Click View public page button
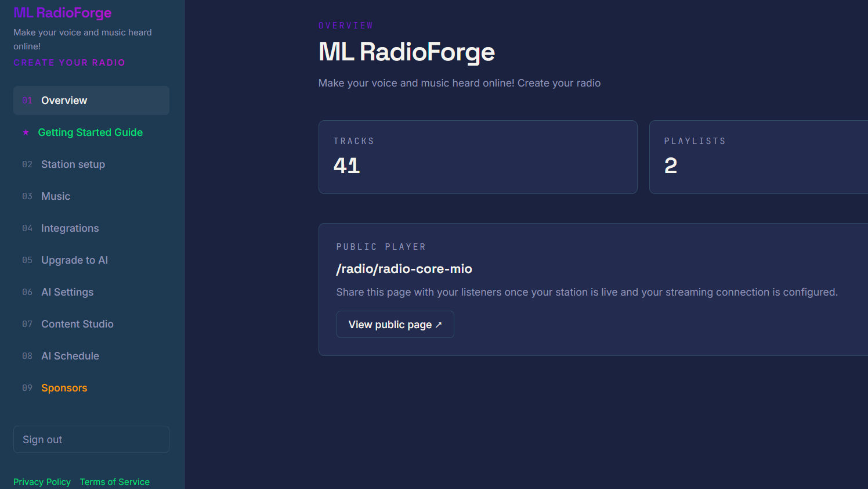The height and width of the screenshot is (489, 868). (x=395, y=325)
